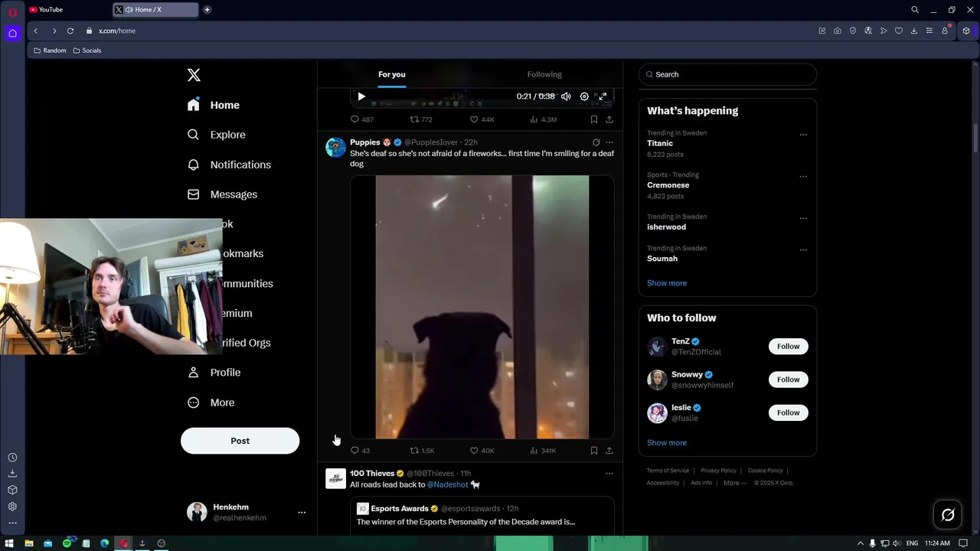View analytics of 4.3M views post
Viewport: 980px width, 551px height.
pos(543,119)
